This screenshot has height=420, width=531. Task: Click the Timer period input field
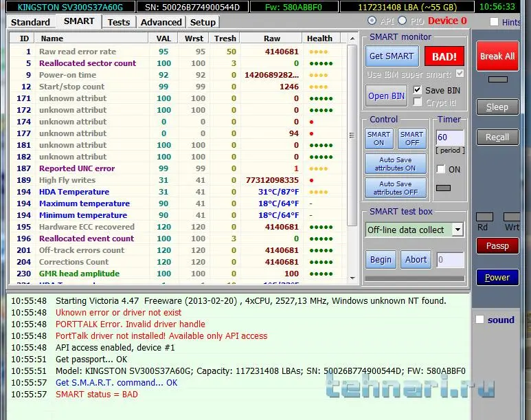pyautogui.click(x=450, y=137)
